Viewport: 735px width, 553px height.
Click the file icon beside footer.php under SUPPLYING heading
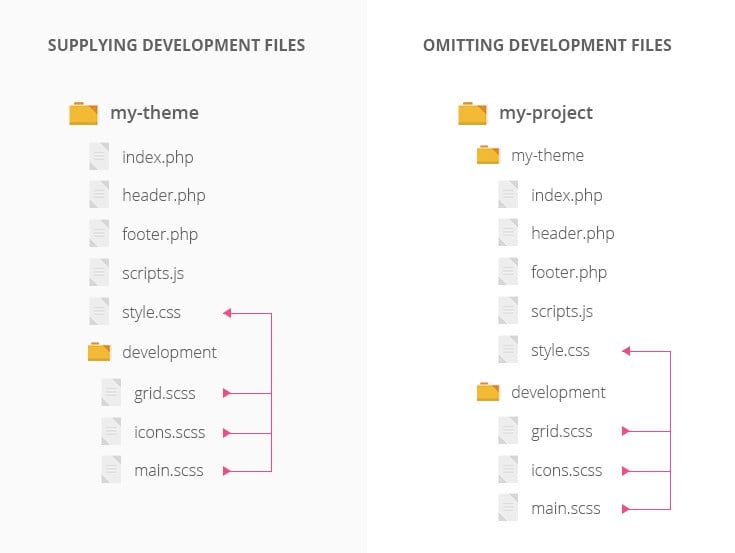(99, 233)
